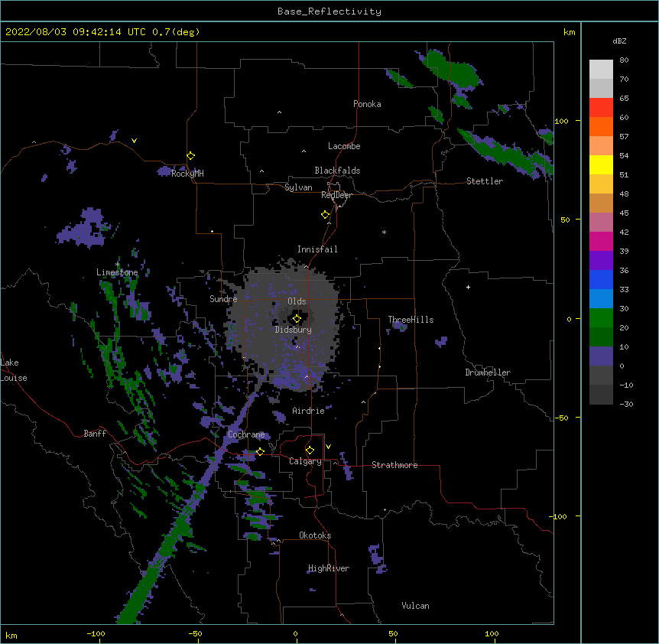659x644 pixels.
Task: Click the Lake Louise label
Action: pos(14,370)
